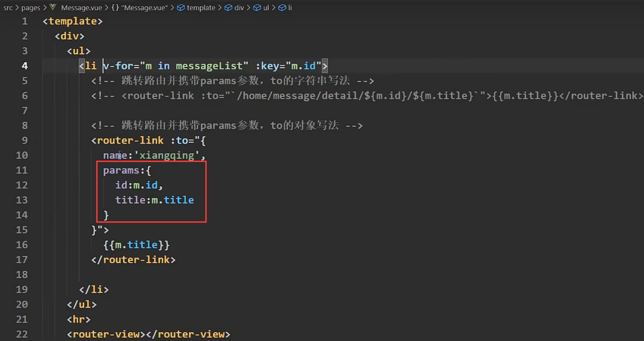Click line number 15 in the gutter
The height and width of the screenshot is (341, 644).
coord(22,230)
